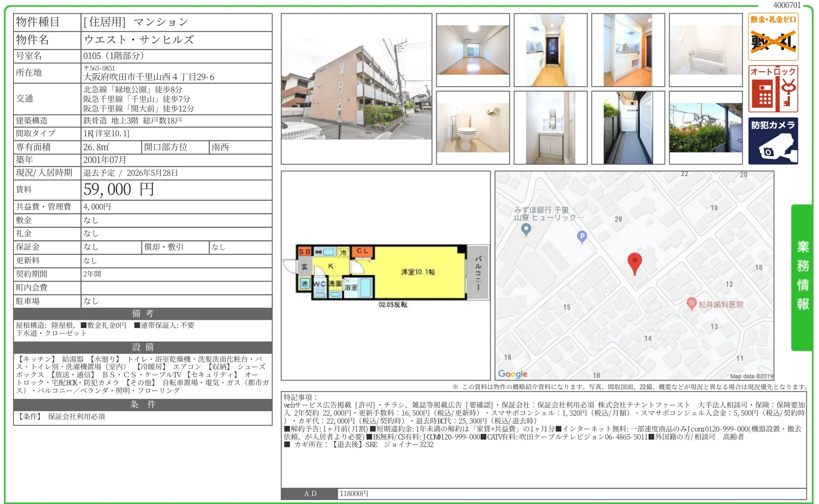Screen dimensions: 819x504
Task: Click the Google logo on the map
Action: coord(513,373)
